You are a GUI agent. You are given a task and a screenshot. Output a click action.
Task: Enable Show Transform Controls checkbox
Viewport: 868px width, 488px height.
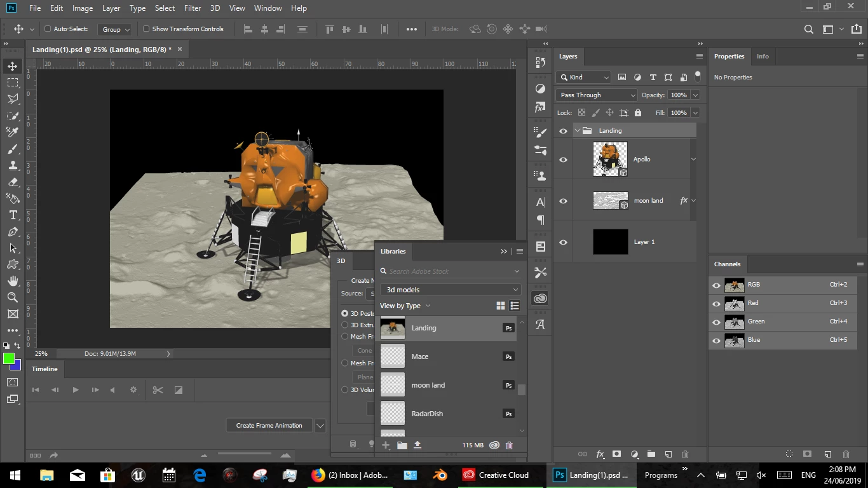[x=146, y=29]
